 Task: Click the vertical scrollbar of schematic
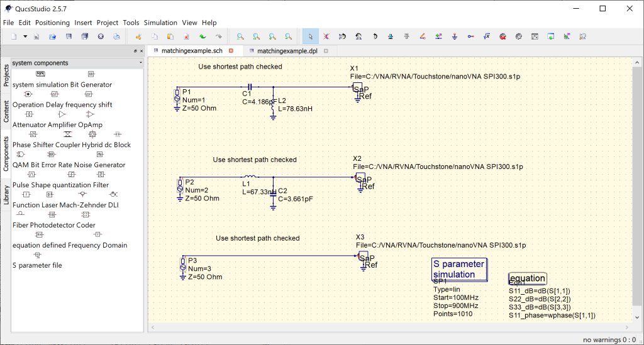(x=637, y=189)
